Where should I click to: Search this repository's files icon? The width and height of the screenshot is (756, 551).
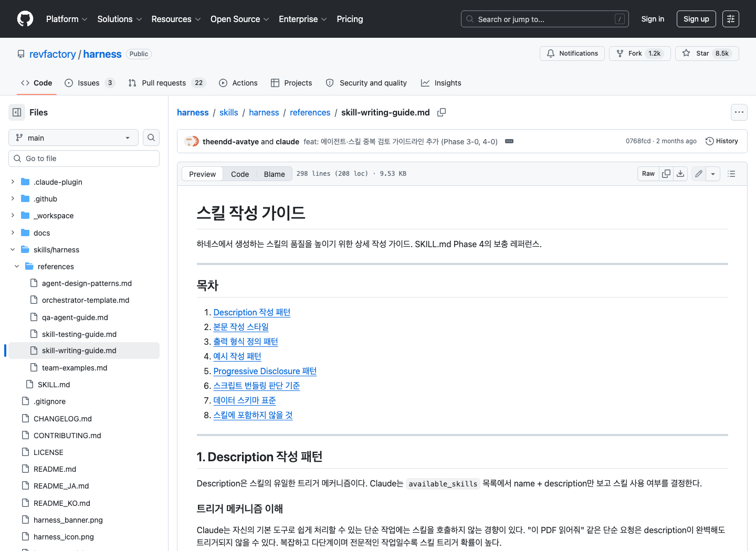[x=151, y=137]
